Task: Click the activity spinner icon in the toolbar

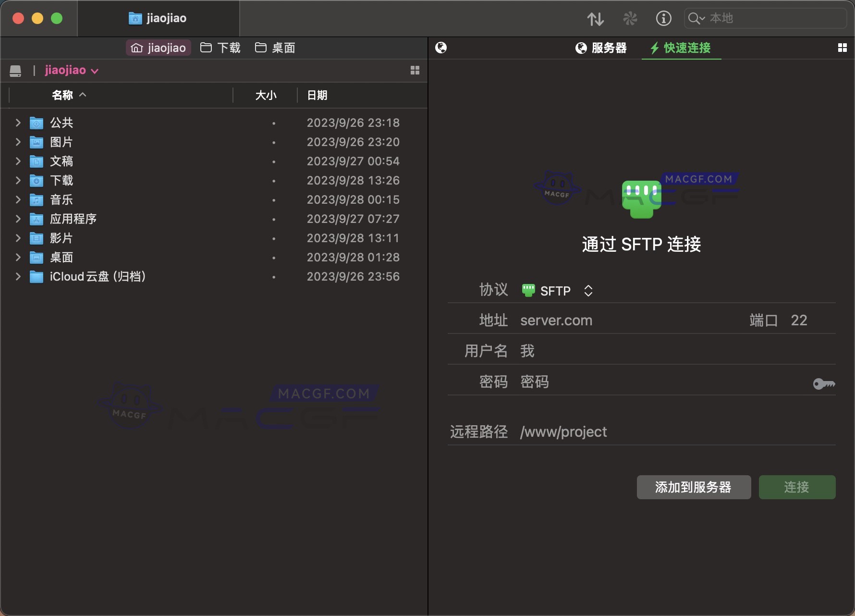Action: [x=630, y=18]
